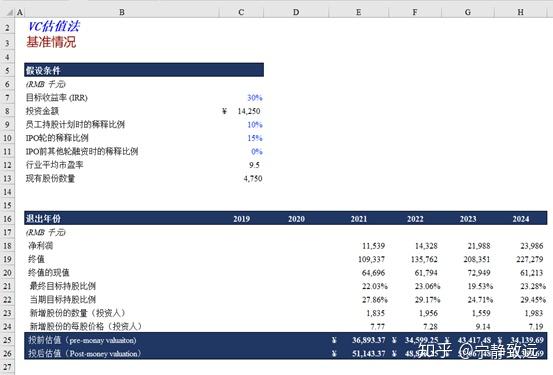This screenshot has height=375, width=553.
Task: Select 2021 net profit 11,539 cell
Action: 358,246
